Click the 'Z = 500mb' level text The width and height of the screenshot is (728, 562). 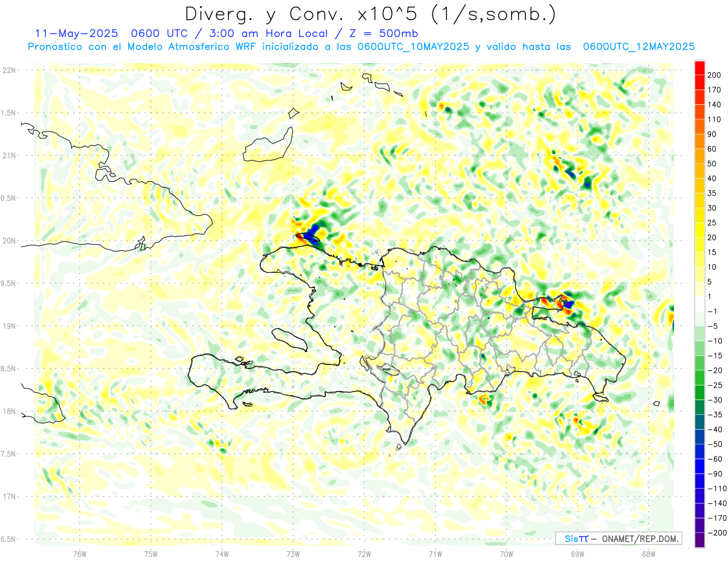coord(383,33)
